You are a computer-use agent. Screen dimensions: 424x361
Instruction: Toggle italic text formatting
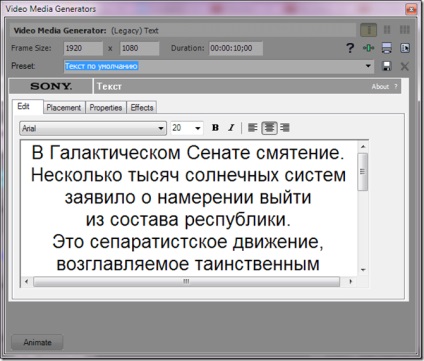[x=231, y=128]
